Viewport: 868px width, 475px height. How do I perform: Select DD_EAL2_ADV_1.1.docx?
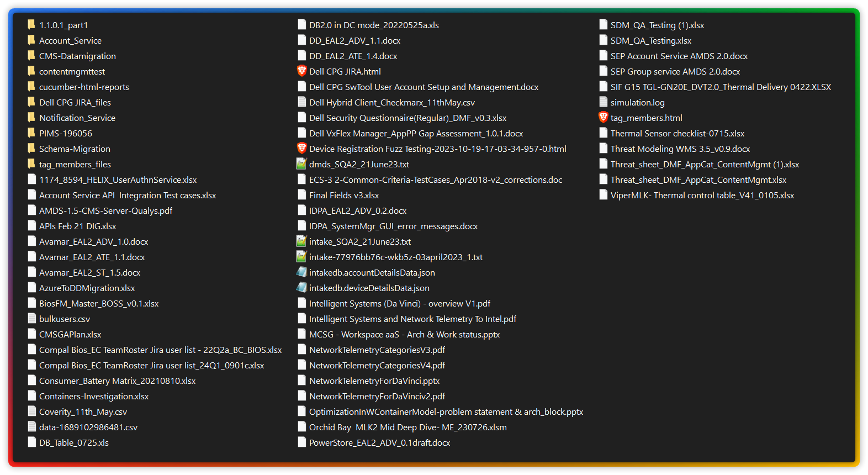(355, 40)
